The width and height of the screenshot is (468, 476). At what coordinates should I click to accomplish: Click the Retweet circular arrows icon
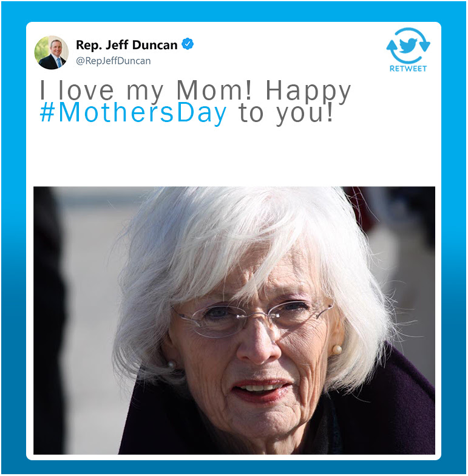tap(408, 46)
